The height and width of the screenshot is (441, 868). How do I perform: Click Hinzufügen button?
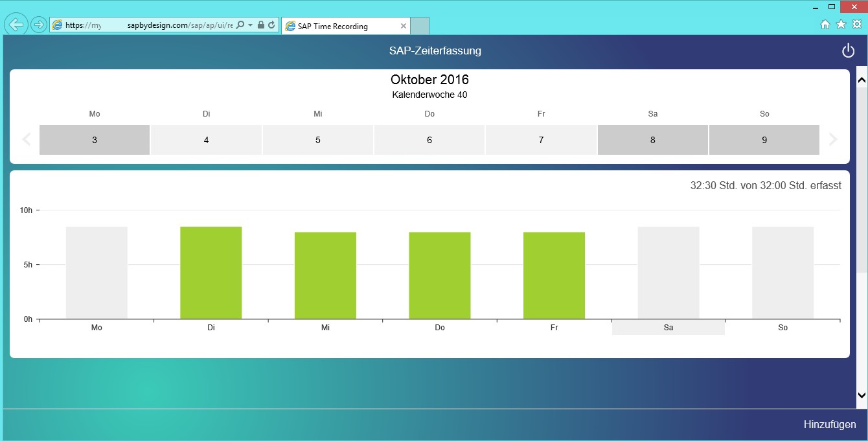coord(830,425)
